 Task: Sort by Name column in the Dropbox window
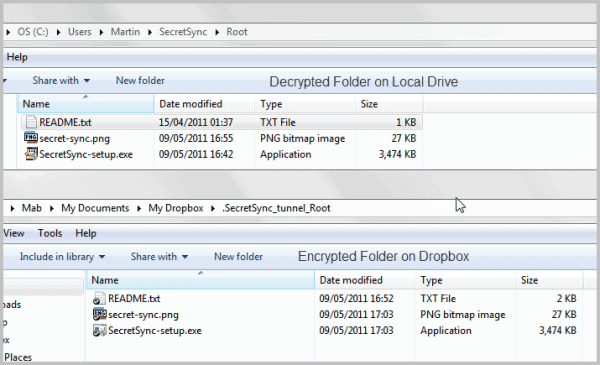201,280
